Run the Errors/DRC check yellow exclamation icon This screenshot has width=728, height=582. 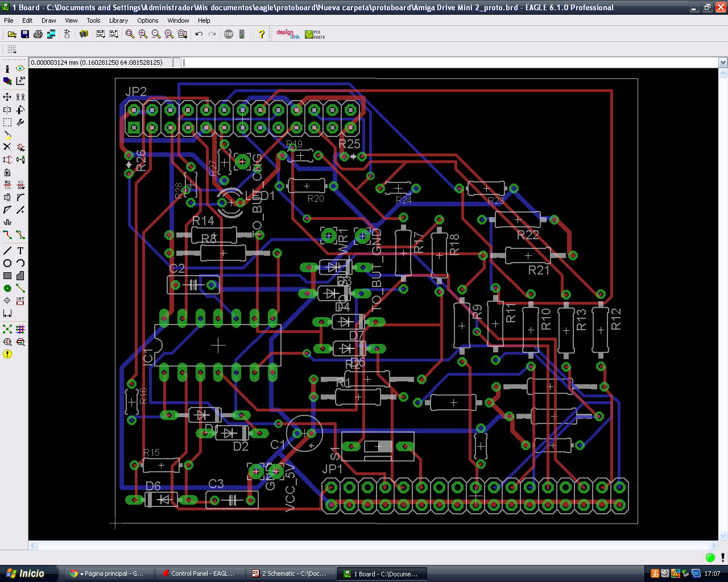pos(7,354)
